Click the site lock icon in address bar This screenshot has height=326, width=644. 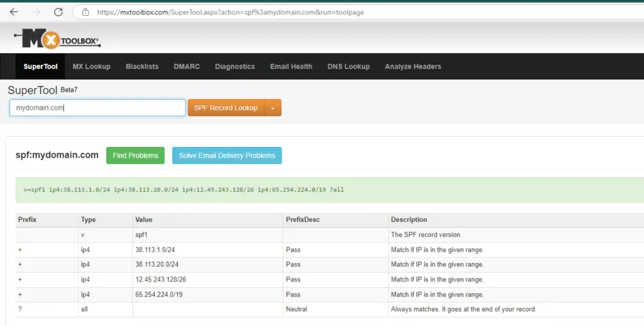pyautogui.click(x=86, y=12)
